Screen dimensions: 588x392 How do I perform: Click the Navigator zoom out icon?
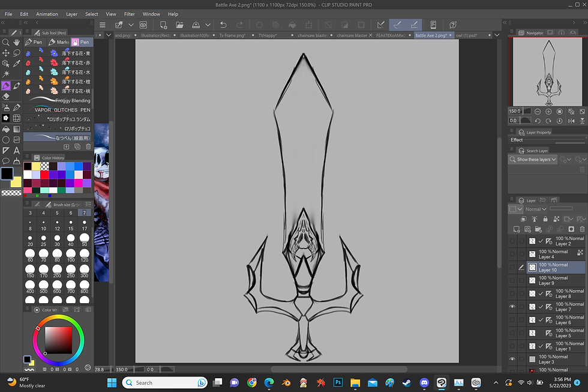[x=538, y=112]
